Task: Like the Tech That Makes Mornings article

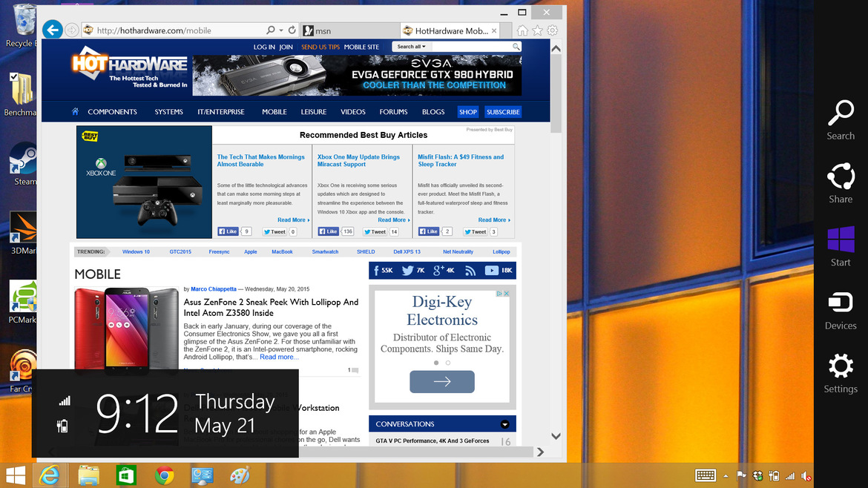Action: (228, 232)
